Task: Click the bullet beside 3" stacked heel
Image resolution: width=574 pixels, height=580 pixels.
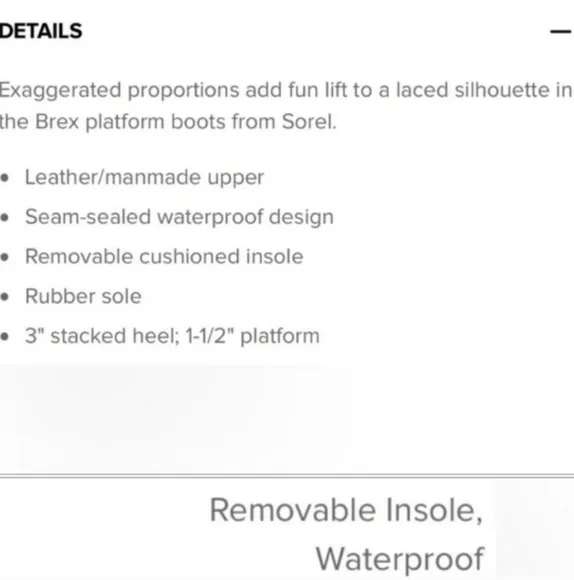Action: pyautogui.click(x=5, y=337)
